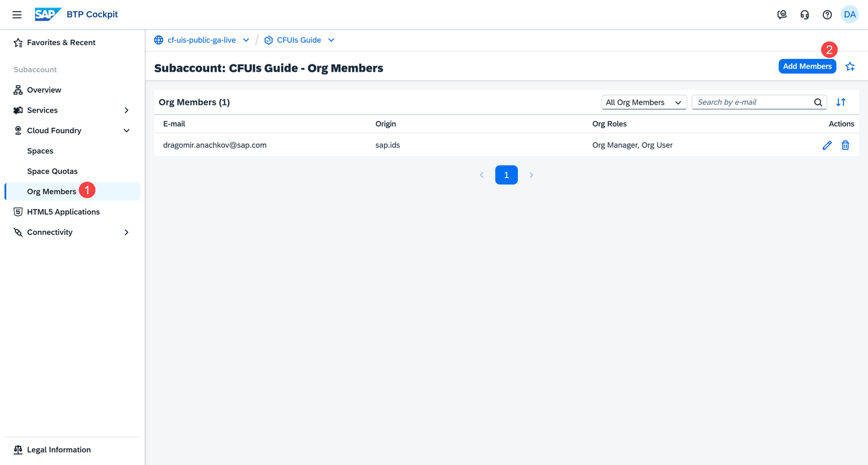Viewport: 868px width, 465px height.
Task: Click the Org Members (1) table title
Action: (x=194, y=102)
